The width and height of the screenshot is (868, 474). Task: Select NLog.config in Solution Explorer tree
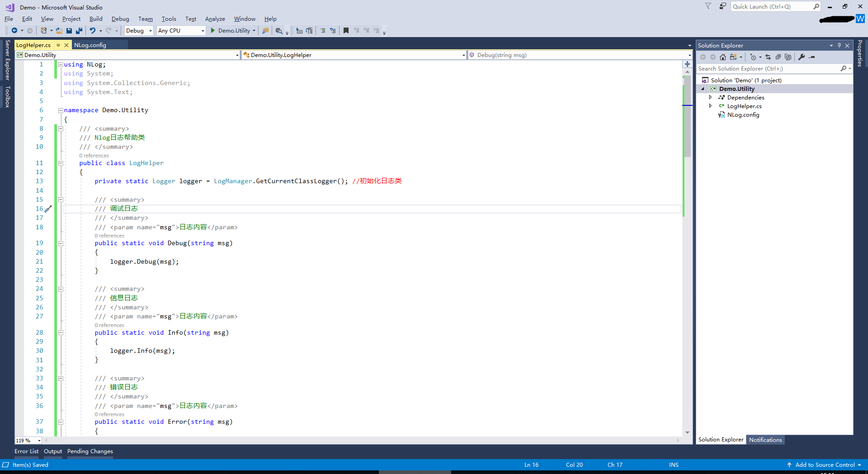[x=743, y=115]
